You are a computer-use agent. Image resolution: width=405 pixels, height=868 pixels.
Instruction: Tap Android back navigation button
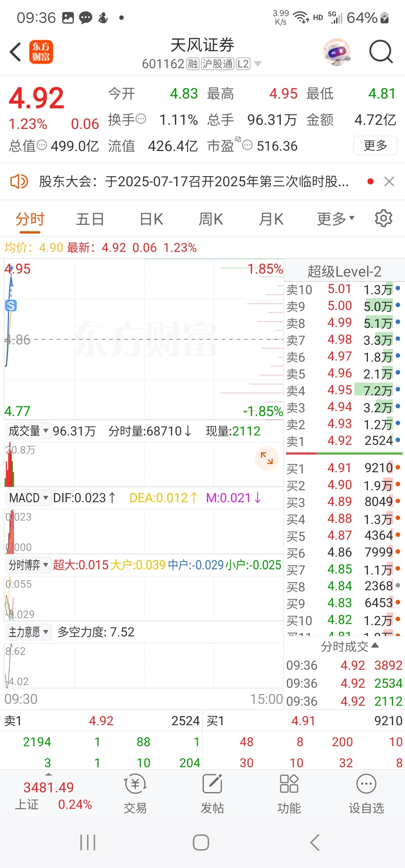pyautogui.click(x=315, y=843)
